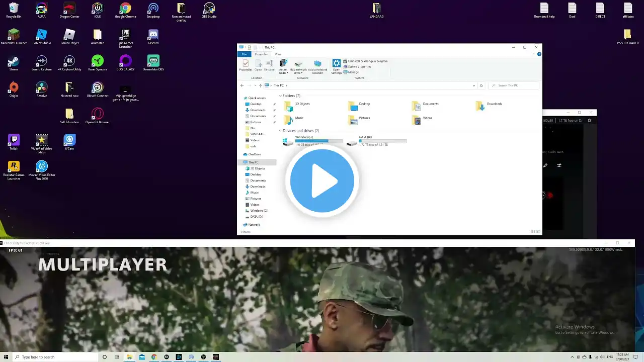
Task: Open the Discord desktop shortcut
Action: point(153,37)
